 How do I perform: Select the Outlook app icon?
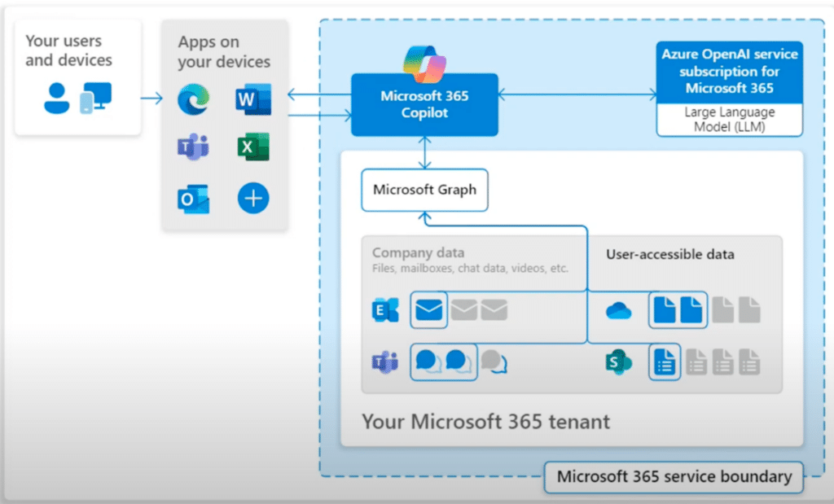point(193,199)
